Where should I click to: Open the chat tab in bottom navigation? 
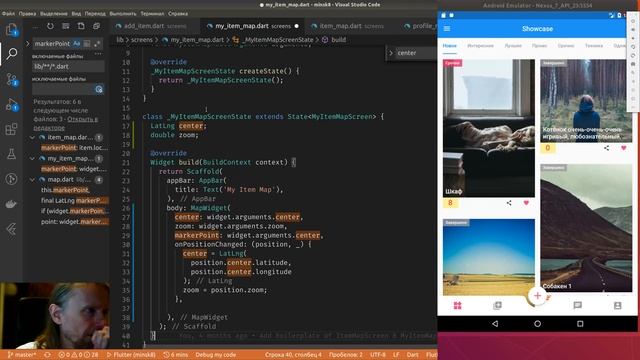(578, 305)
